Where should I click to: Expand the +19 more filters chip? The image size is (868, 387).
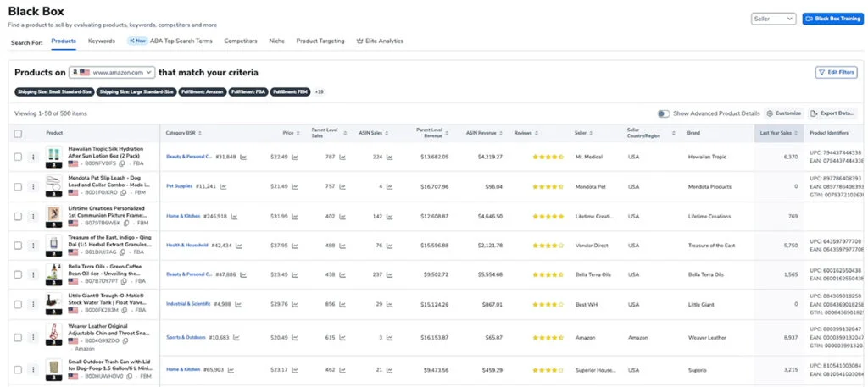tap(319, 91)
